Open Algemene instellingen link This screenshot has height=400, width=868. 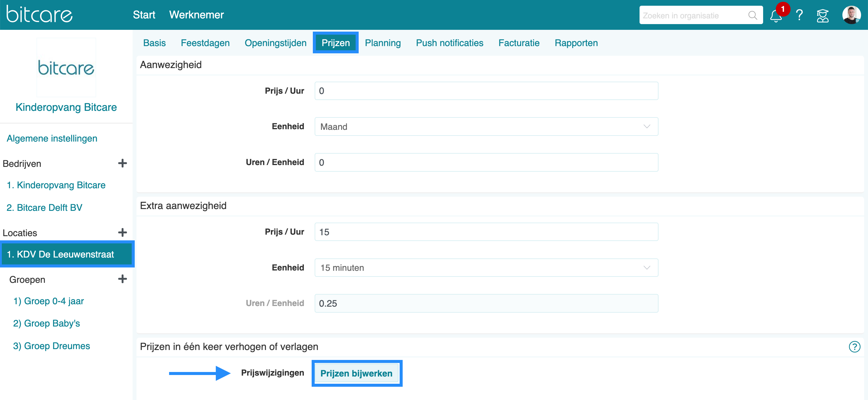coord(52,138)
